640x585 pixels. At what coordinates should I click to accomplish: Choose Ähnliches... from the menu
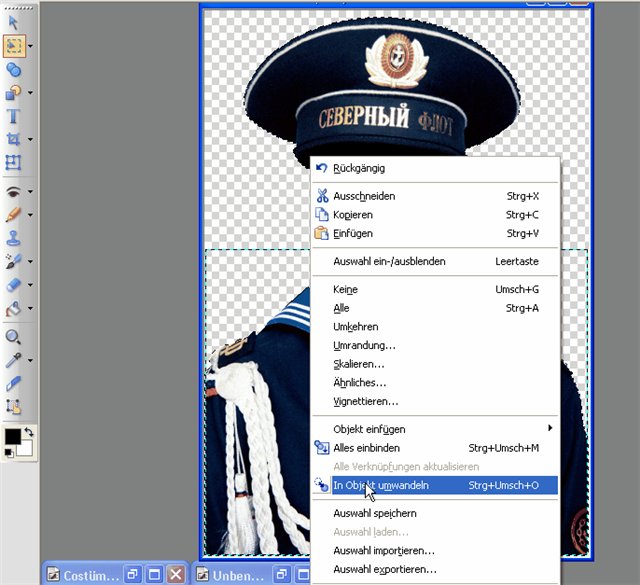coord(435,383)
